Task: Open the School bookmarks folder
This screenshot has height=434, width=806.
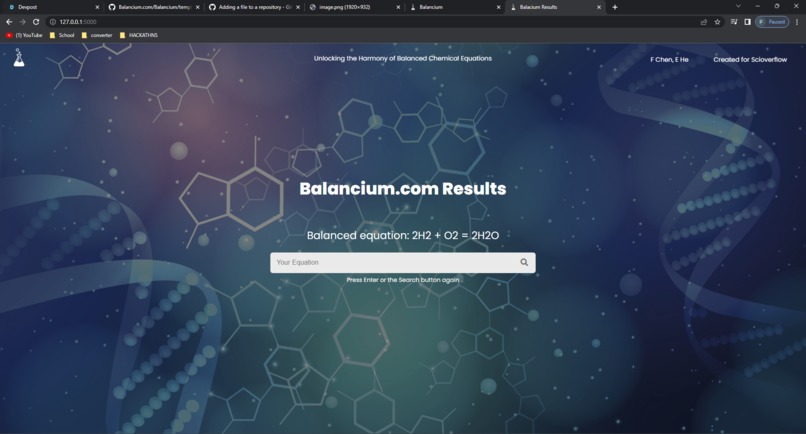Action: tap(62, 35)
